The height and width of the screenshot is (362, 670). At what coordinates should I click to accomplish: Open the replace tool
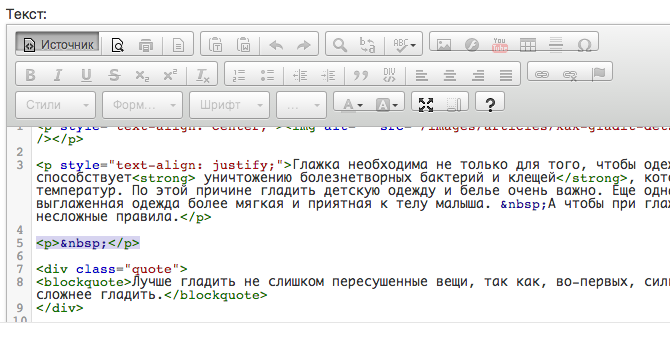(367, 44)
